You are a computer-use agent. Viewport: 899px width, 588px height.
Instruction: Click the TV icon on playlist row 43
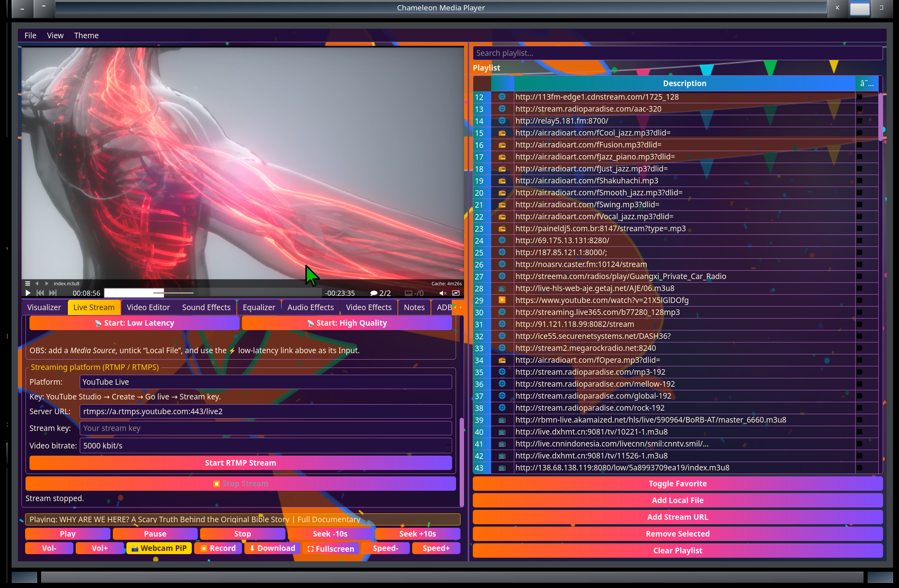coord(502,468)
